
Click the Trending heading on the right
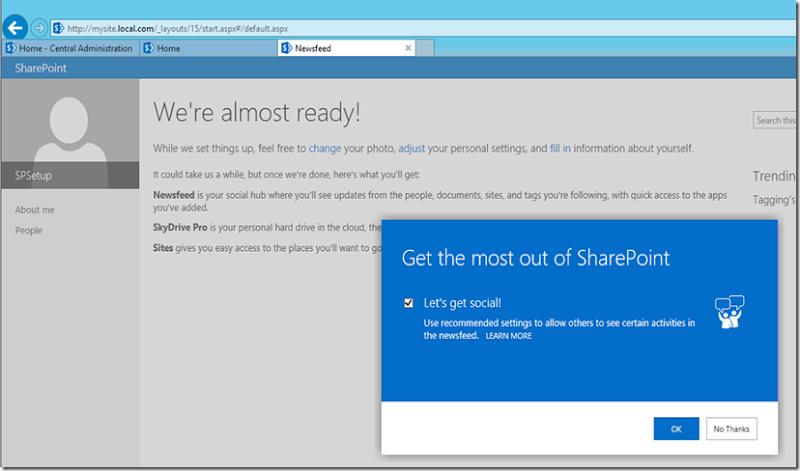[x=774, y=176]
